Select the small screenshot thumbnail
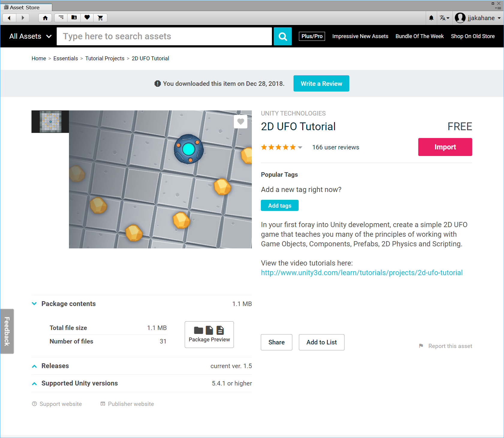 coord(50,121)
